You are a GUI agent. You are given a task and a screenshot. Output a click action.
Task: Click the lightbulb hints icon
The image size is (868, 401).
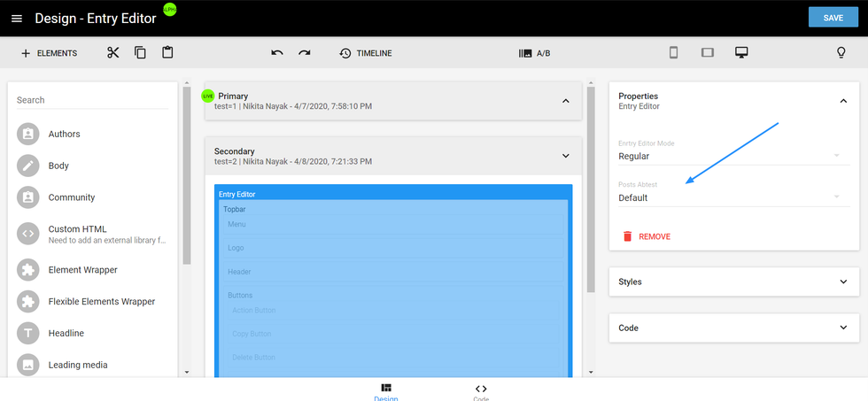coord(841,53)
